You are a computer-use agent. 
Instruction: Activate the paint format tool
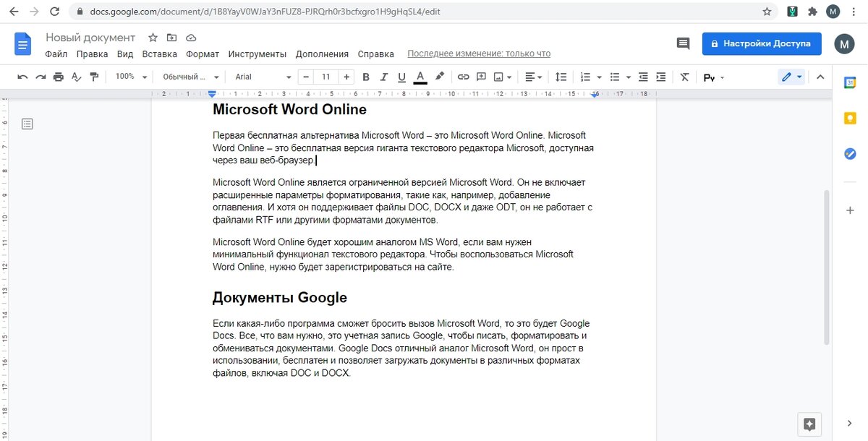[x=95, y=77]
